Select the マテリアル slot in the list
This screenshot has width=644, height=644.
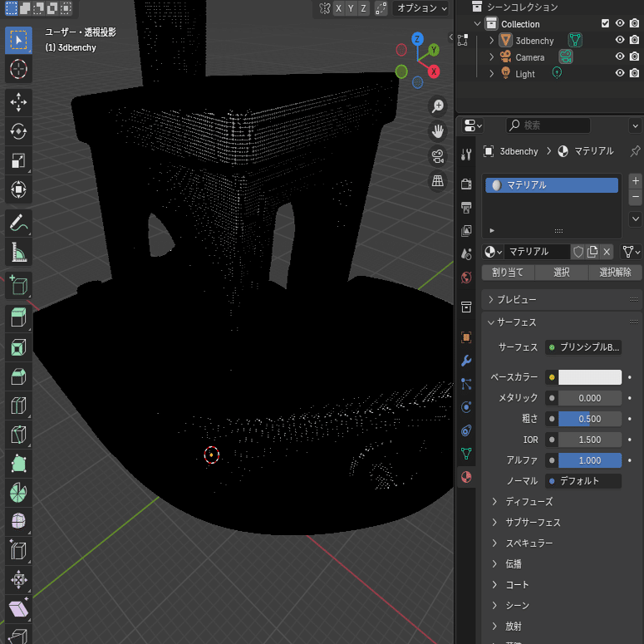point(552,185)
